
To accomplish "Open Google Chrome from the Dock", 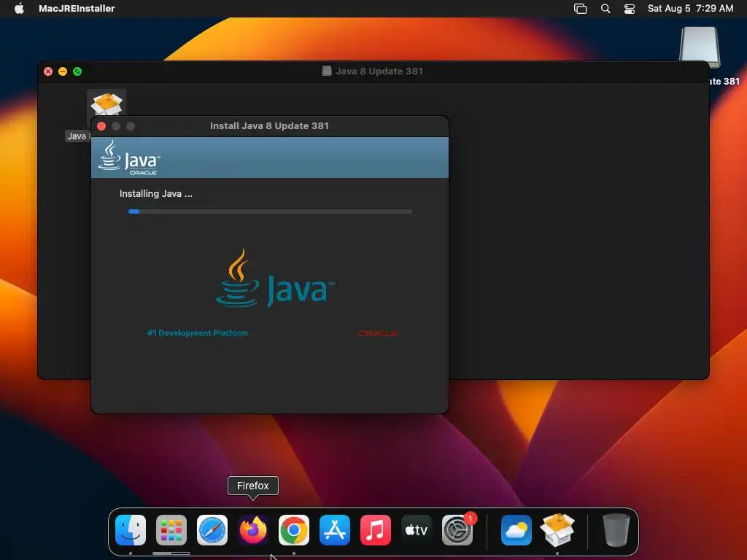I will (294, 530).
